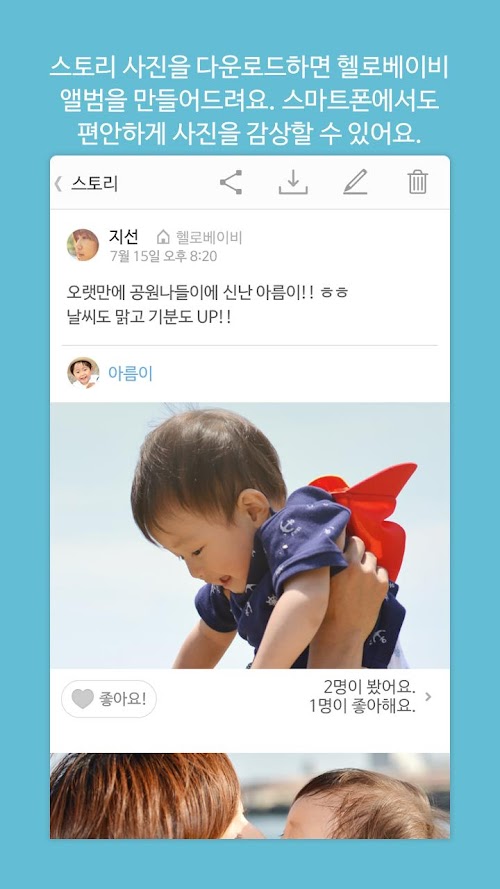Download the story photos
The image size is (500, 889).
click(x=293, y=183)
